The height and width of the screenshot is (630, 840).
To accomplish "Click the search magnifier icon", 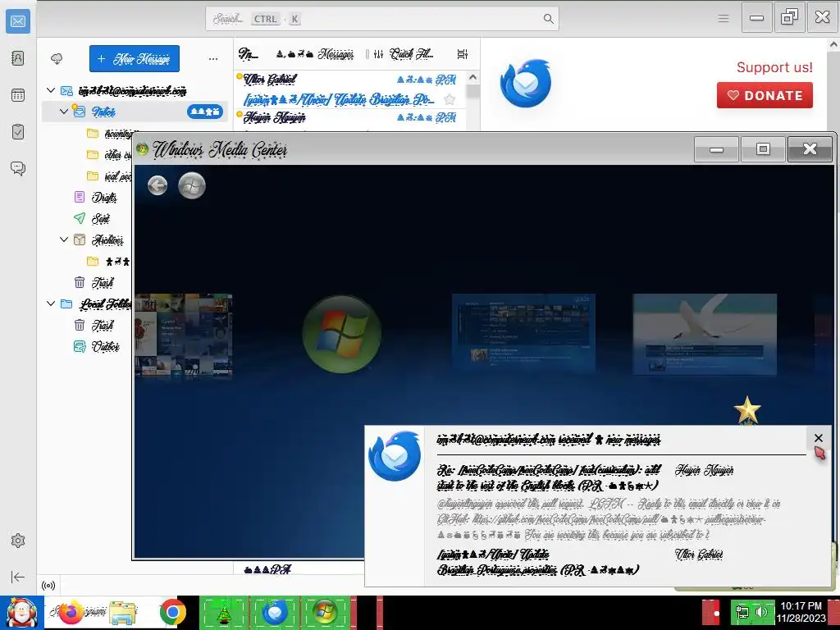I will (548, 19).
